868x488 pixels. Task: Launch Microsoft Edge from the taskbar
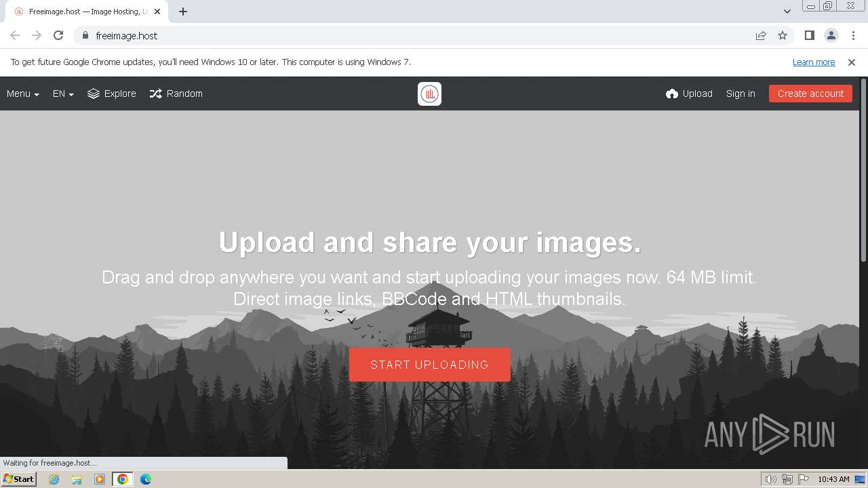(146, 479)
